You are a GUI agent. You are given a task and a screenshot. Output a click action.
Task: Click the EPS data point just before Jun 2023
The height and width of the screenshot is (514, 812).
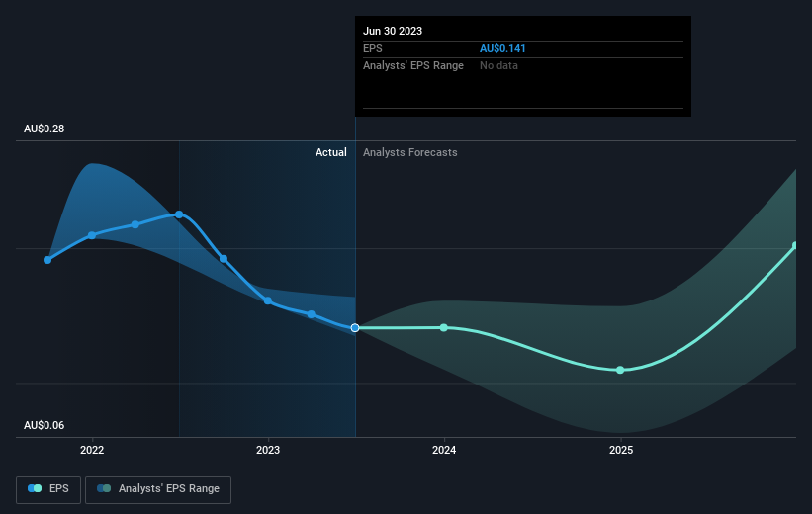[x=311, y=314]
